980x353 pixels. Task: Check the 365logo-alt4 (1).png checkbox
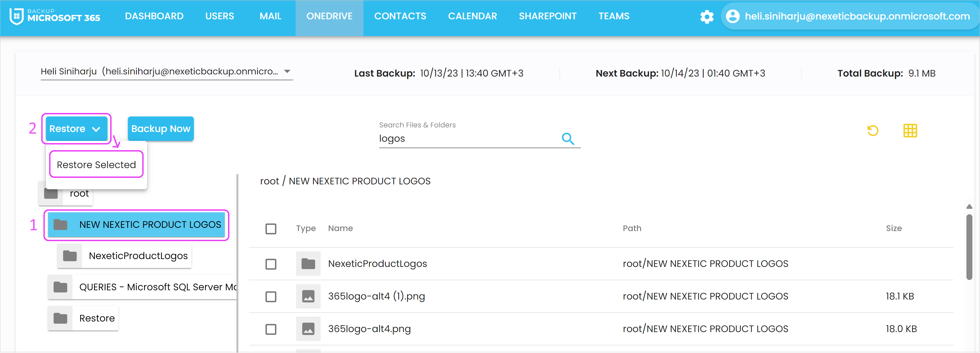tap(271, 297)
